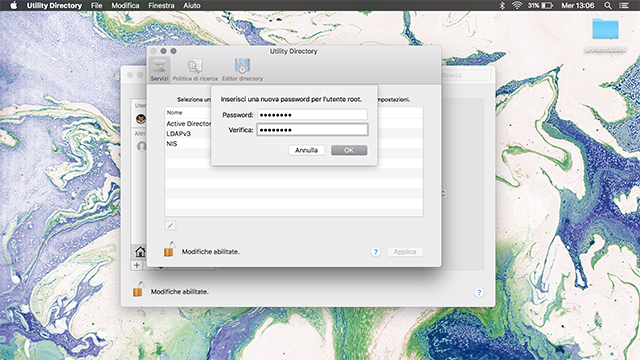This screenshot has width=640, height=360.
Task: Open help in the back preferences window
Action: (479, 292)
